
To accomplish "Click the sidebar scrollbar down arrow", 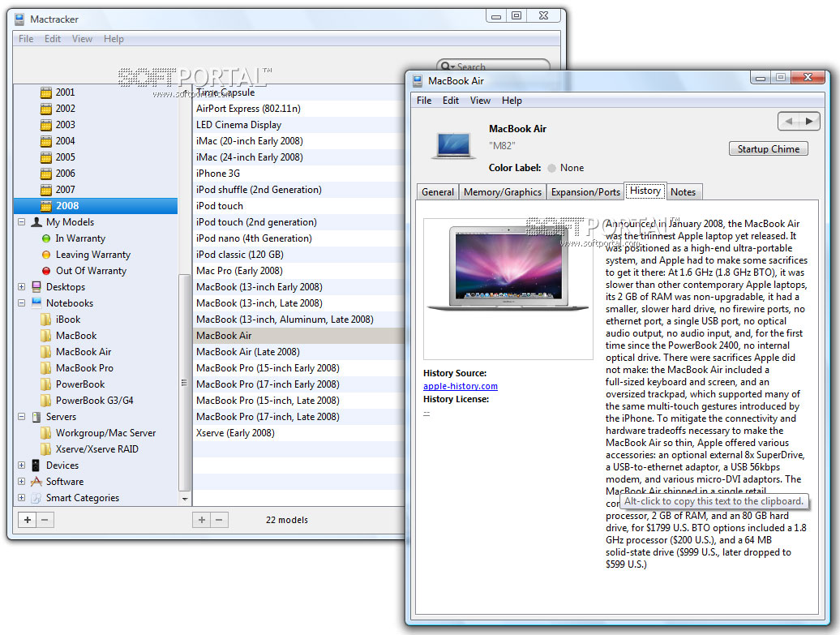I will pyautogui.click(x=184, y=499).
